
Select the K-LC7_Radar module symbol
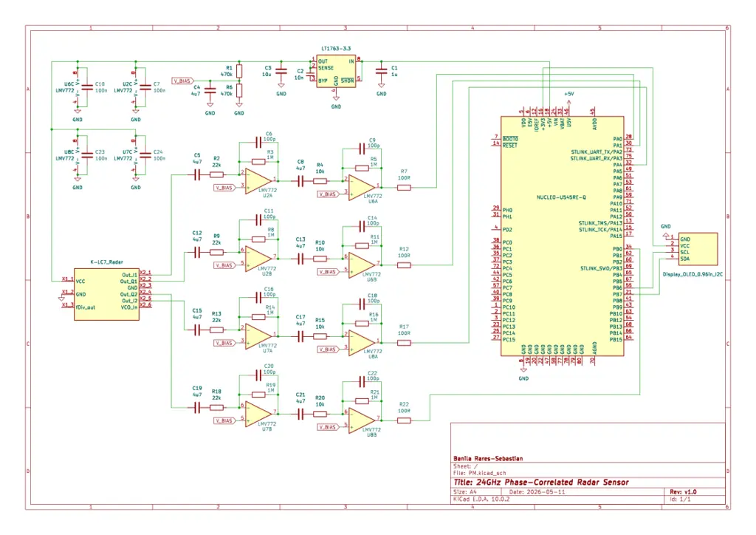pyautogui.click(x=106, y=294)
